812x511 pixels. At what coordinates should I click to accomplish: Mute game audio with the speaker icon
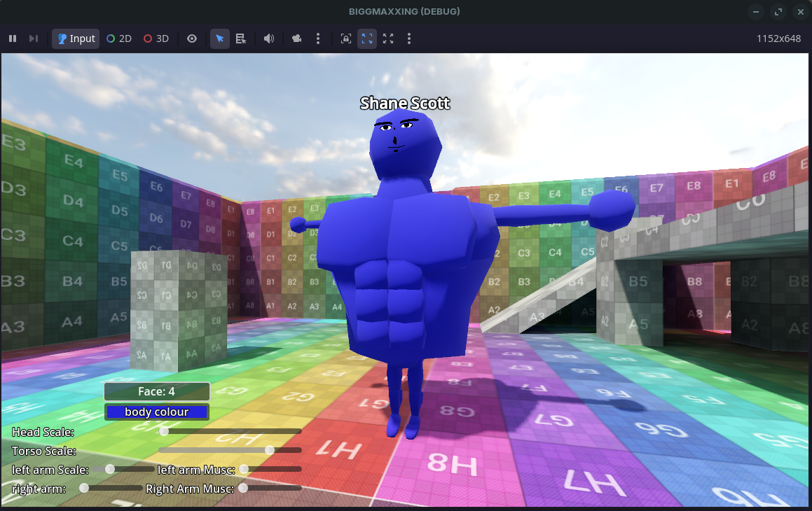tap(268, 38)
